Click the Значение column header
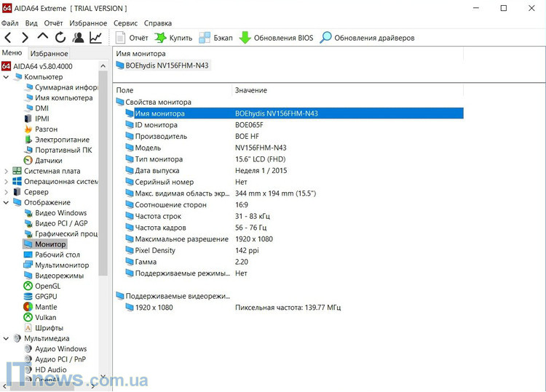This screenshot has width=546, height=392. pos(251,90)
